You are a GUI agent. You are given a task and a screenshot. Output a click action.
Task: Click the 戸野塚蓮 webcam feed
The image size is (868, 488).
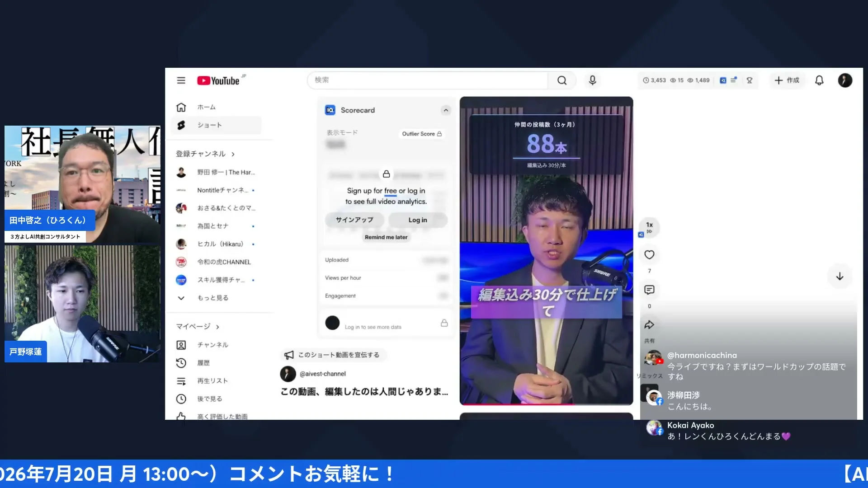[x=82, y=304]
